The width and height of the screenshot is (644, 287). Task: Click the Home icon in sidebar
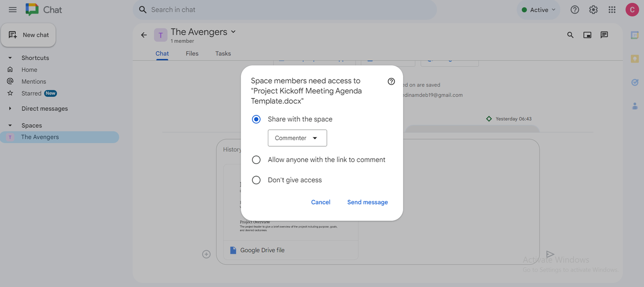pyautogui.click(x=10, y=69)
